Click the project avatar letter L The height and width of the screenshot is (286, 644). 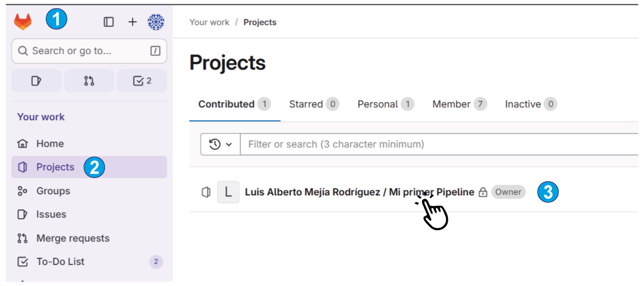[x=228, y=192]
